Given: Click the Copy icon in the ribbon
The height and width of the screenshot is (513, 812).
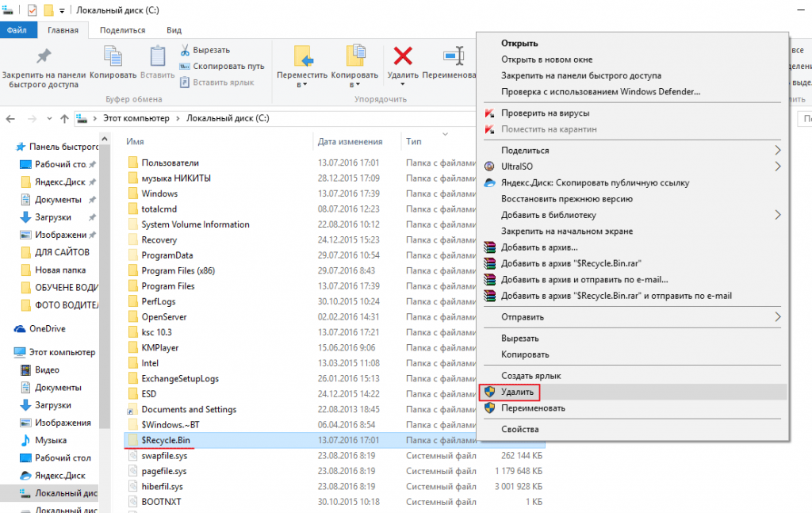Looking at the screenshot, I should [x=113, y=56].
